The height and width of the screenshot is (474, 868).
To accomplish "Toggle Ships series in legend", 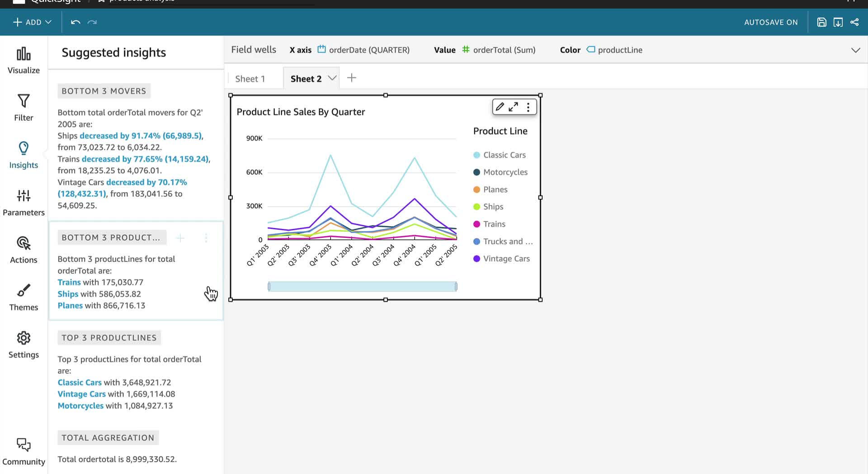I will pyautogui.click(x=488, y=207).
